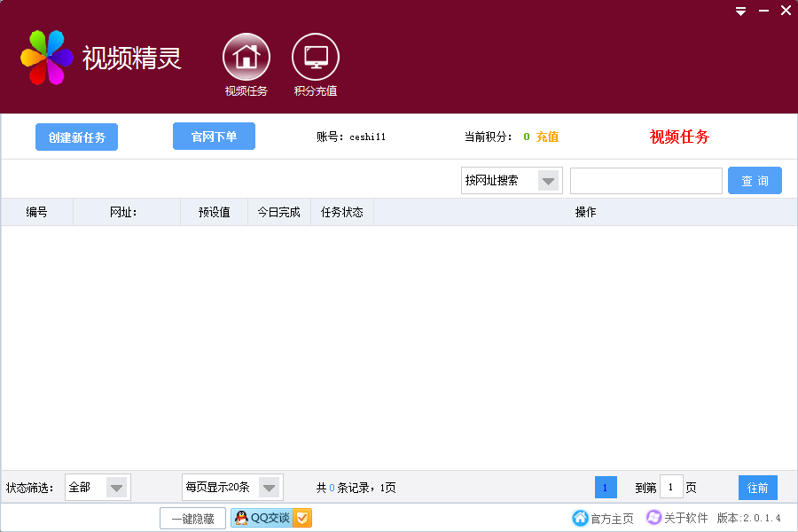Expand the 状态筛选 全部 dropdown
This screenshot has width=798, height=532.
116,488
